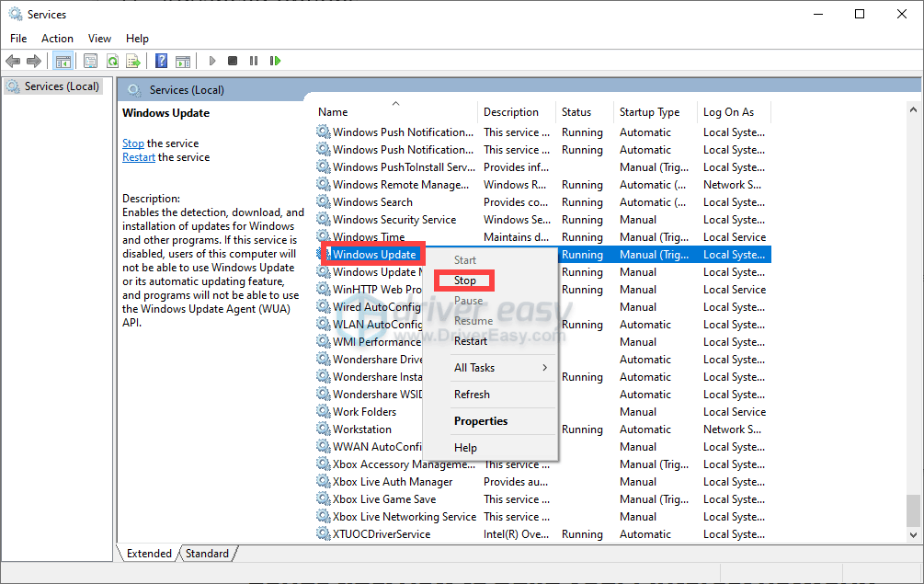
Task: Select the Windows Search service row
Action: pyautogui.click(x=542, y=202)
